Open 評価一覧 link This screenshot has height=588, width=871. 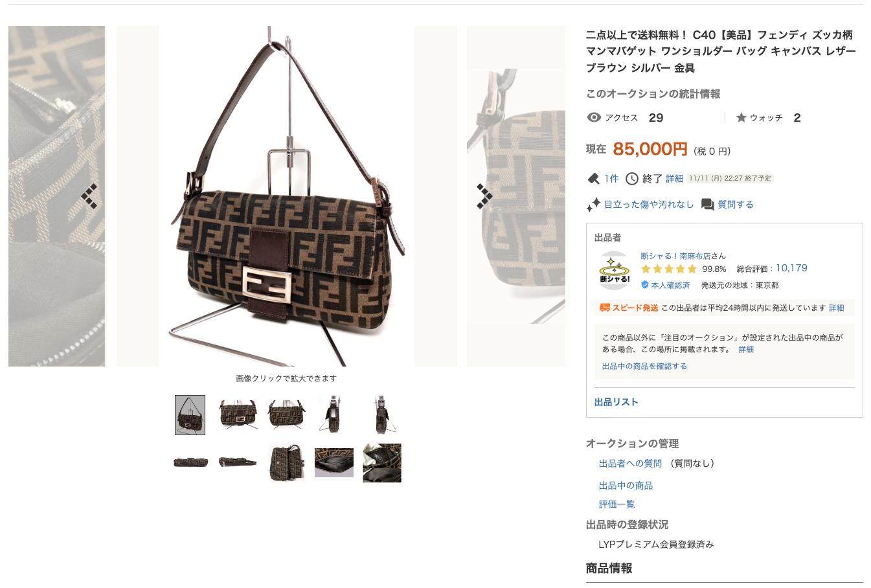pos(616,504)
